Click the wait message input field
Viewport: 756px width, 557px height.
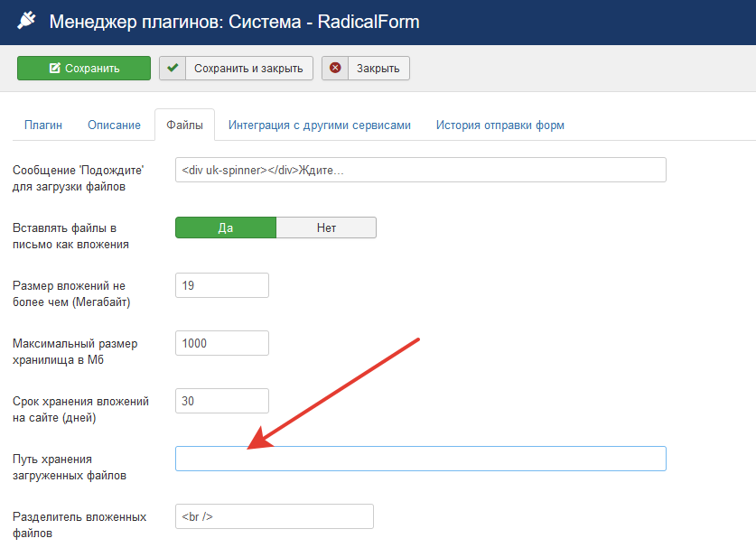[x=420, y=170]
